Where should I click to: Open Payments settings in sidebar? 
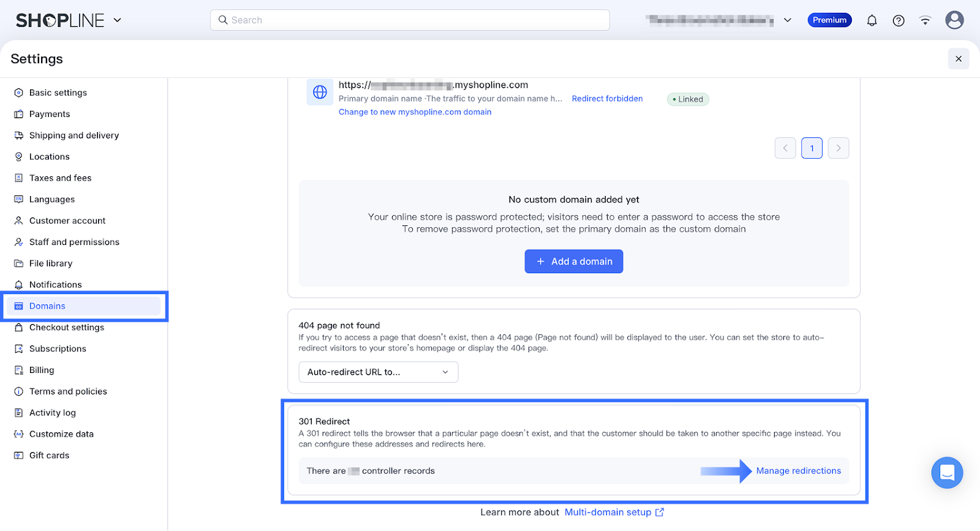pos(50,114)
